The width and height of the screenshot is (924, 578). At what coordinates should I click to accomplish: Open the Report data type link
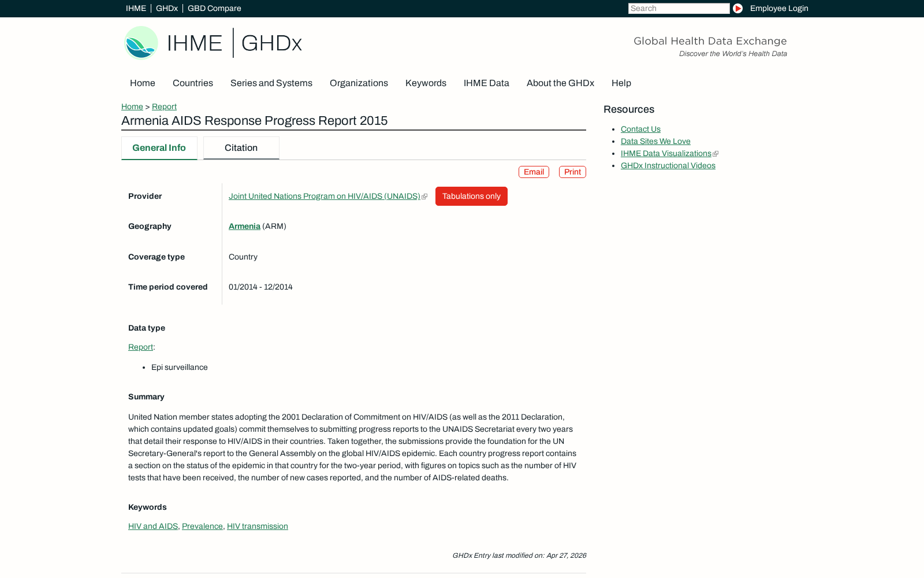[x=140, y=347]
